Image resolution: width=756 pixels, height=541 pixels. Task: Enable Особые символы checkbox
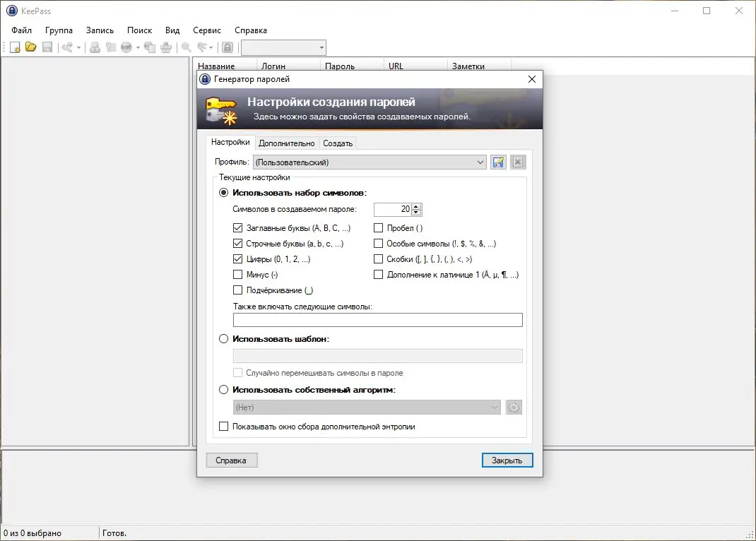379,244
